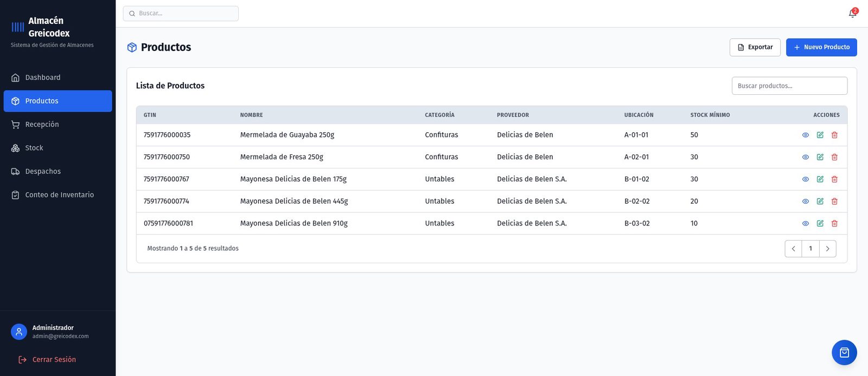Click the administrator avatar icon
The height and width of the screenshot is (376, 868).
click(x=19, y=332)
